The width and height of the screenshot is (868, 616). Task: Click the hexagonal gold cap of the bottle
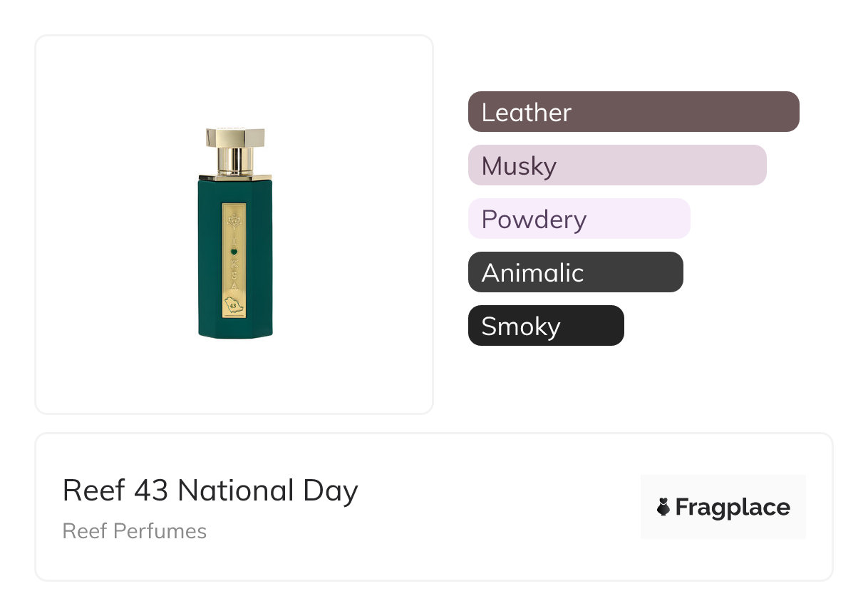pos(235,137)
